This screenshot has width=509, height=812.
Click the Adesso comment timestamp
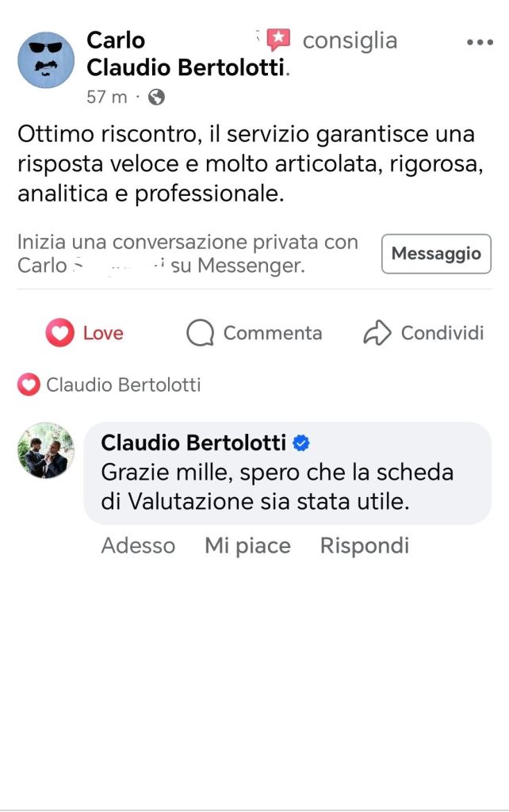click(138, 546)
